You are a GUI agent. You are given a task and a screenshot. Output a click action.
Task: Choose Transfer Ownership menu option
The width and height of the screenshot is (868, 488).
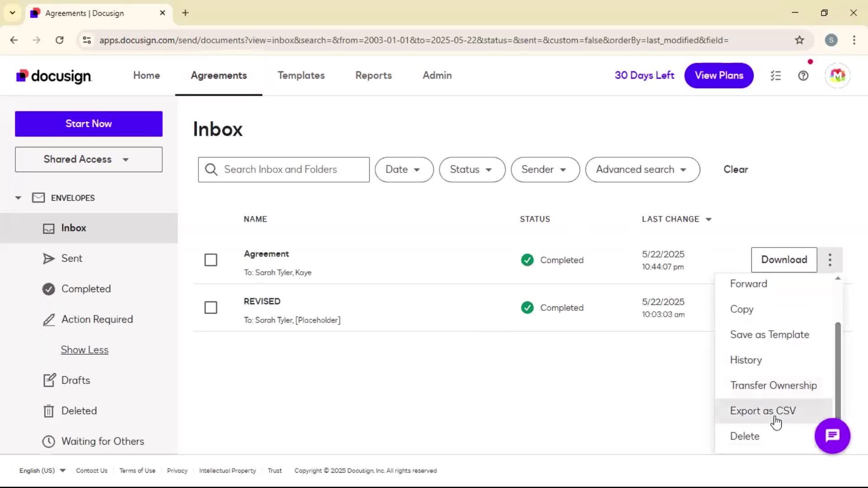(773, 385)
